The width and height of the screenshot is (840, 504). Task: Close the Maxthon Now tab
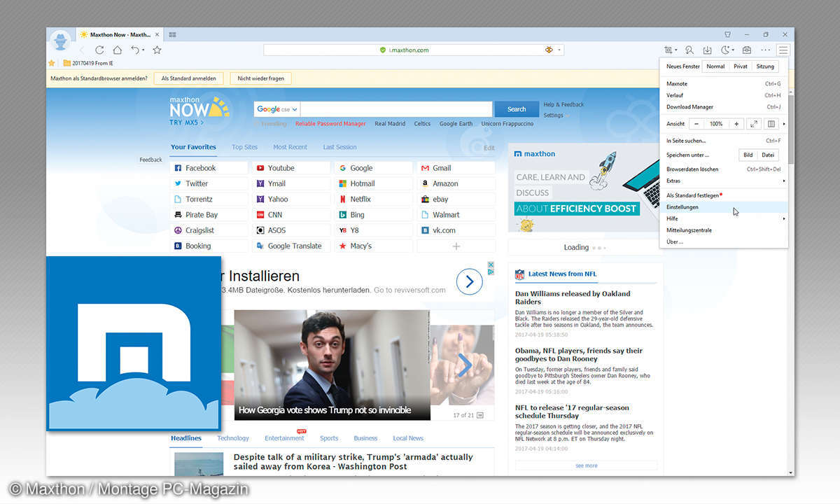coord(158,34)
